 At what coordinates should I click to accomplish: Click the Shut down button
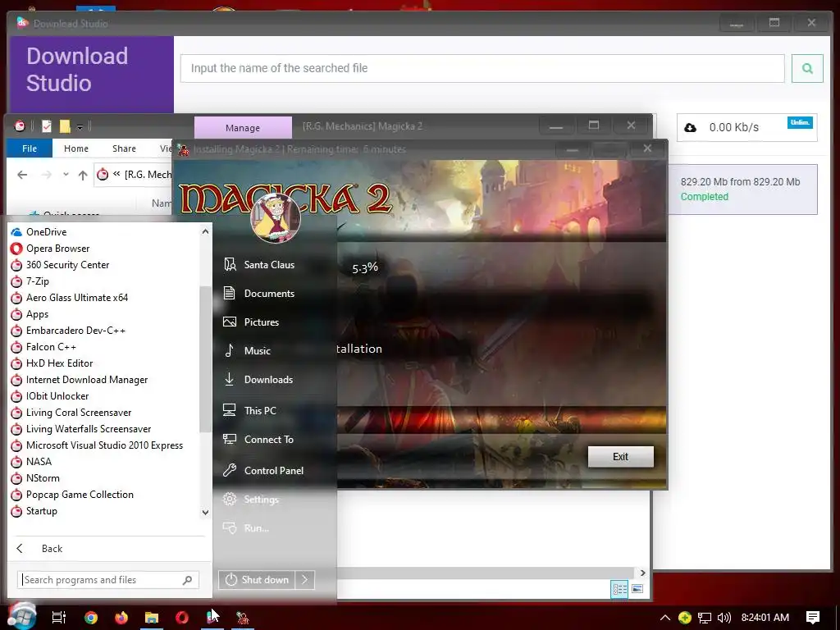(x=257, y=580)
